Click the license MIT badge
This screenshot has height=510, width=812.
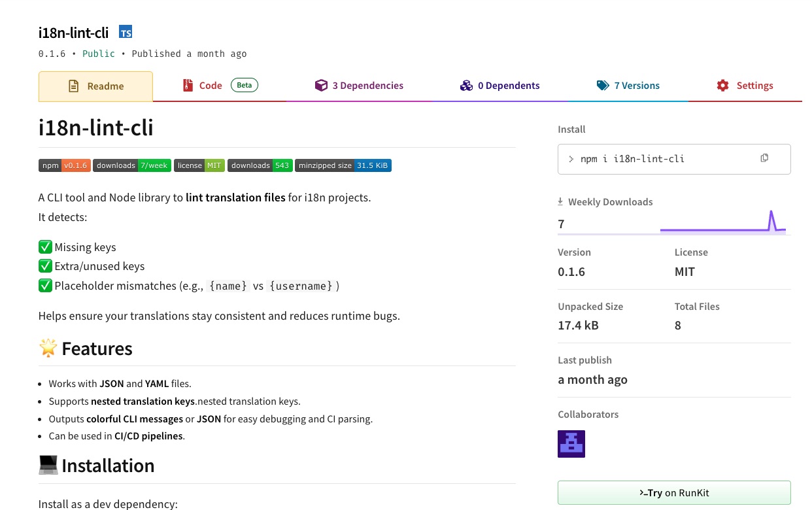pos(199,165)
